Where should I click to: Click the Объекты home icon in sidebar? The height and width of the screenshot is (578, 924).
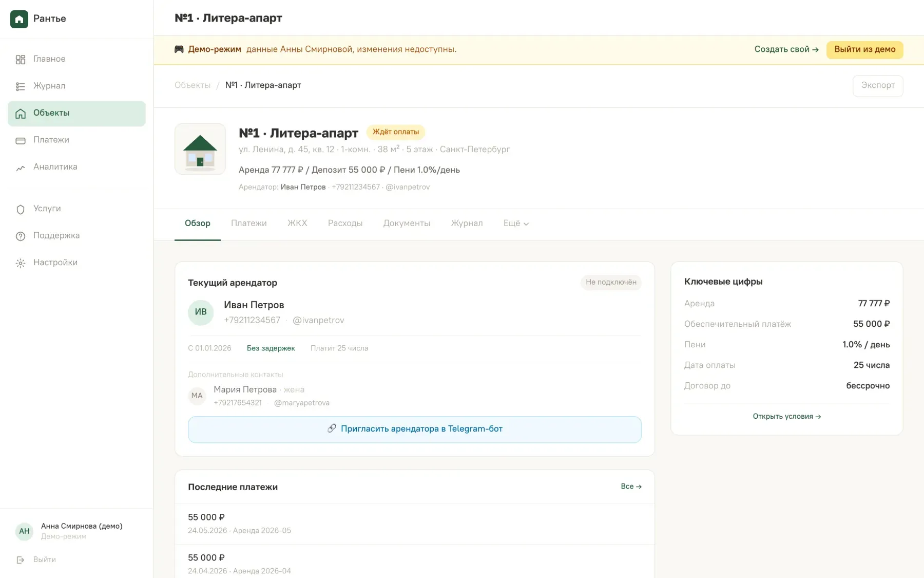[x=21, y=114]
